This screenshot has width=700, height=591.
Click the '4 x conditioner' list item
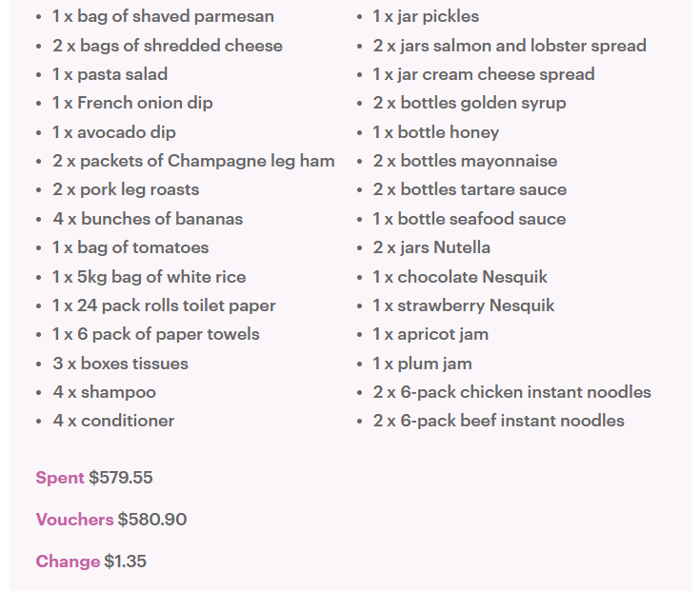(113, 421)
